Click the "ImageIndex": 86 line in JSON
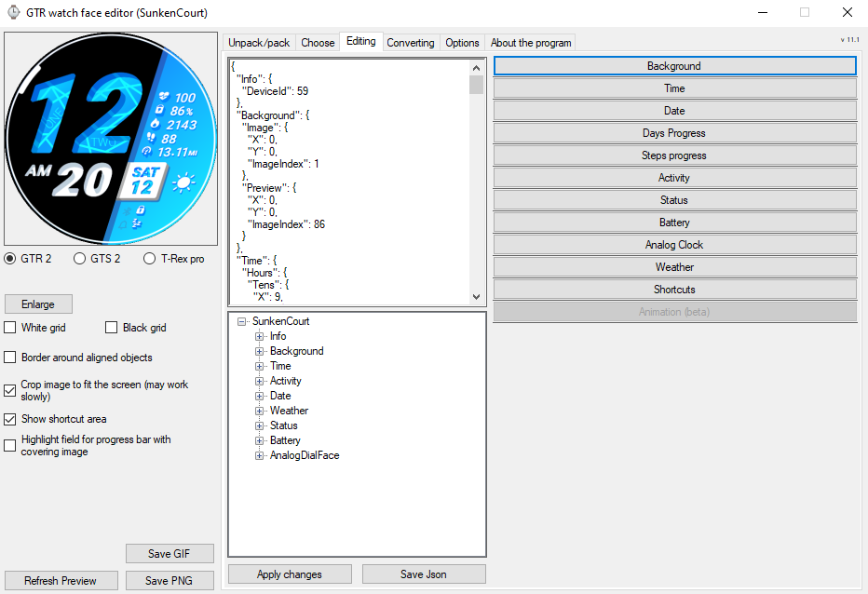Screen dimensions: 868x594 point(286,224)
